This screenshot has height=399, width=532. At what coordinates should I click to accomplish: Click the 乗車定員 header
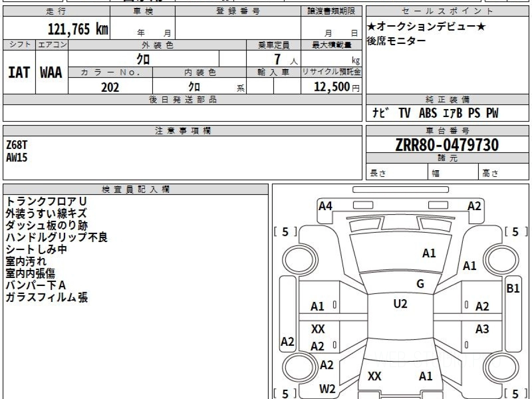coord(274,45)
